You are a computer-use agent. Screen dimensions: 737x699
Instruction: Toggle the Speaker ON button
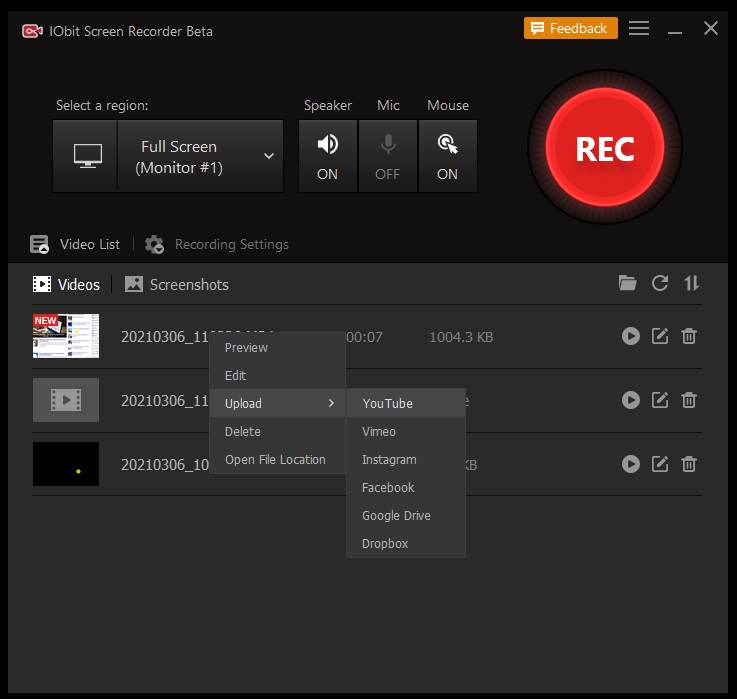pos(328,156)
